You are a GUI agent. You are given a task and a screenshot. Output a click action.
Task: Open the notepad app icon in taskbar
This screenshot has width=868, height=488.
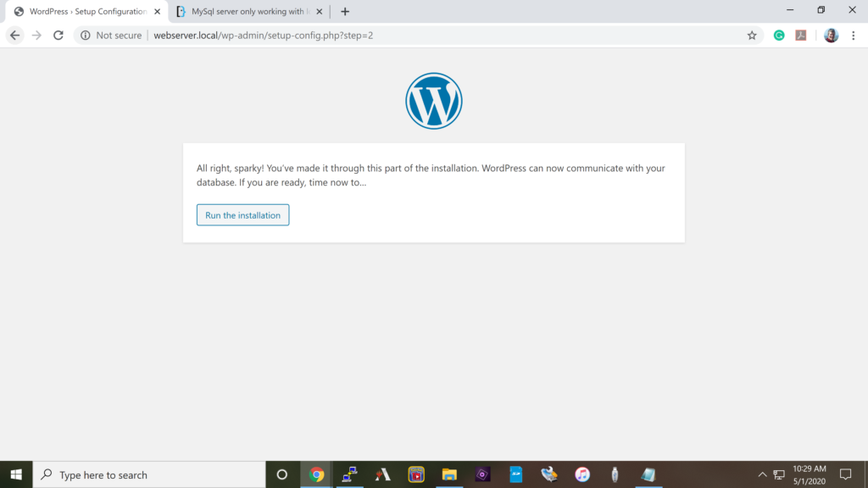648,474
